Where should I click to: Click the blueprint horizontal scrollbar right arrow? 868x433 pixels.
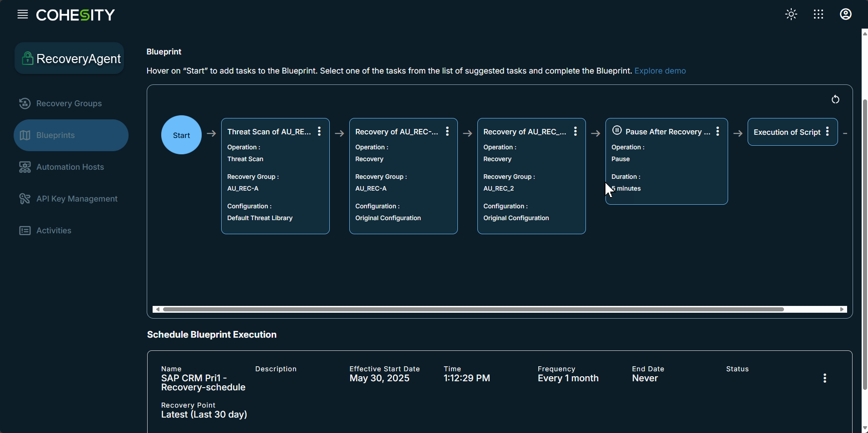pos(842,310)
